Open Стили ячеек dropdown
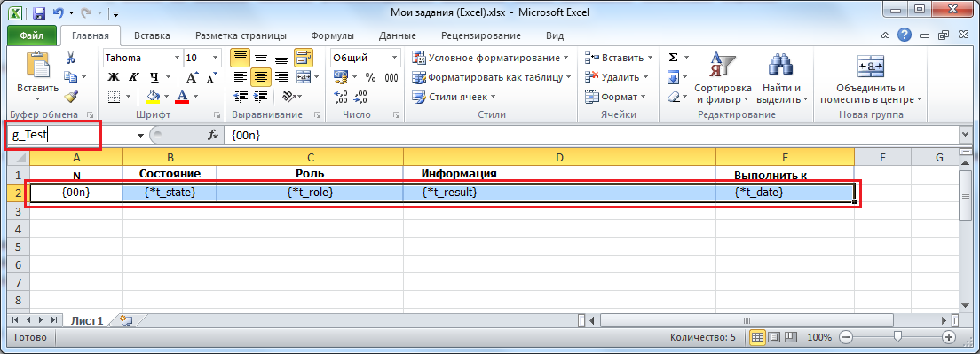The width and height of the screenshot is (980, 354). pos(454,97)
